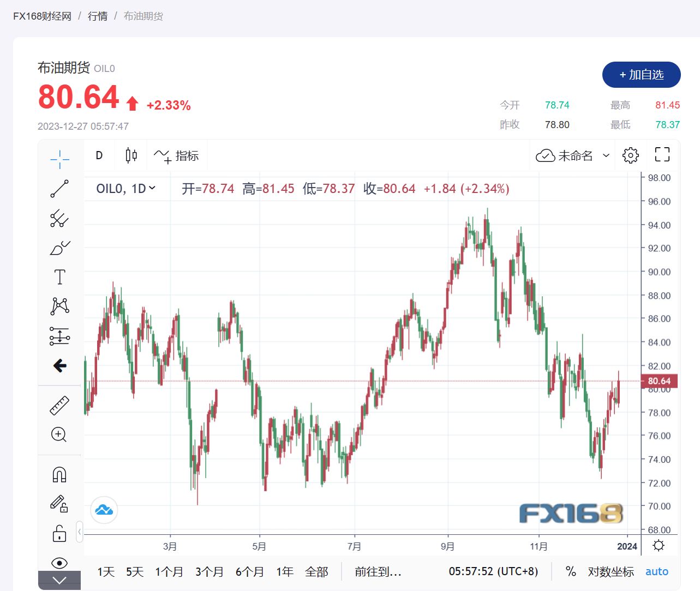Select the trend line drawing tool

click(x=59, y=189)
